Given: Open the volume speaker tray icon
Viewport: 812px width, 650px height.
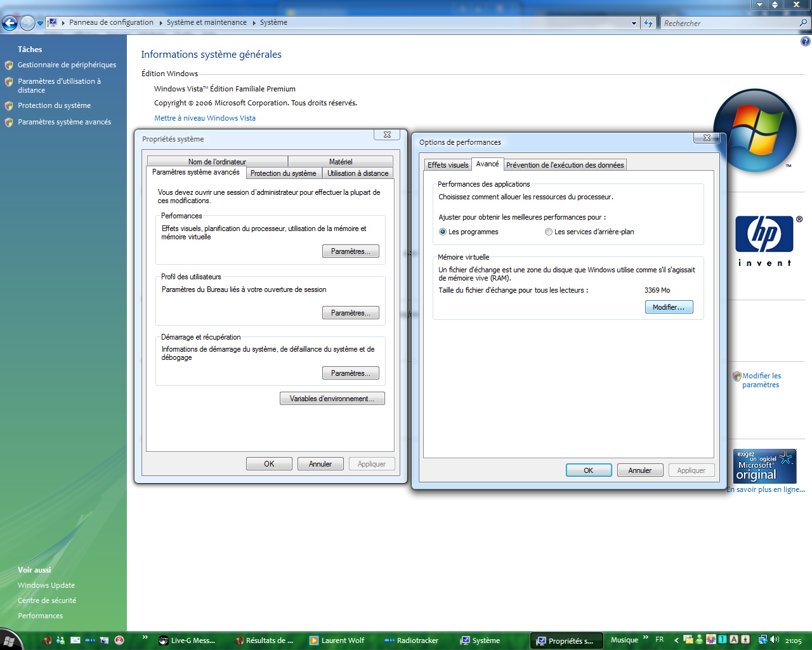Looking at the screenshot, I should pos(774,640).
